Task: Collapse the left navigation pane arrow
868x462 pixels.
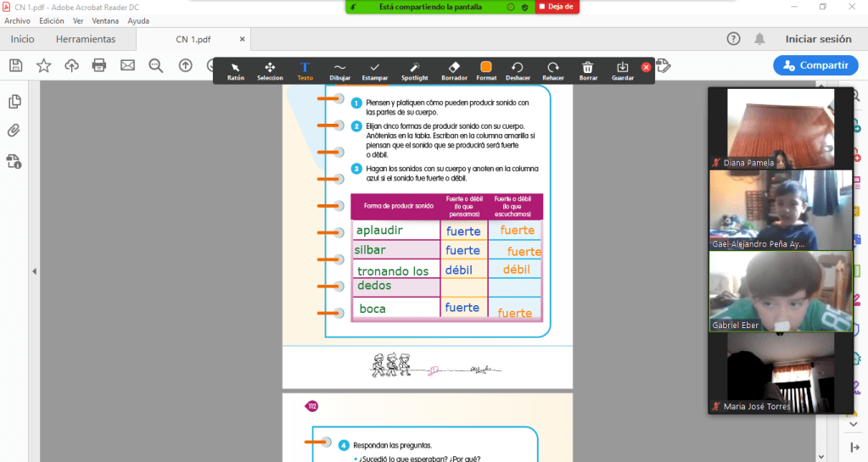Action: [35, 271]
